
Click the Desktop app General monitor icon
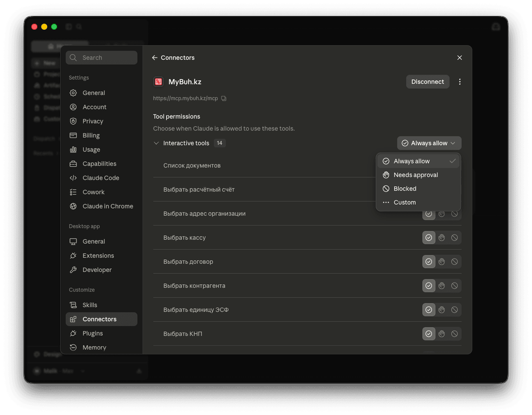tap(73, 242)
